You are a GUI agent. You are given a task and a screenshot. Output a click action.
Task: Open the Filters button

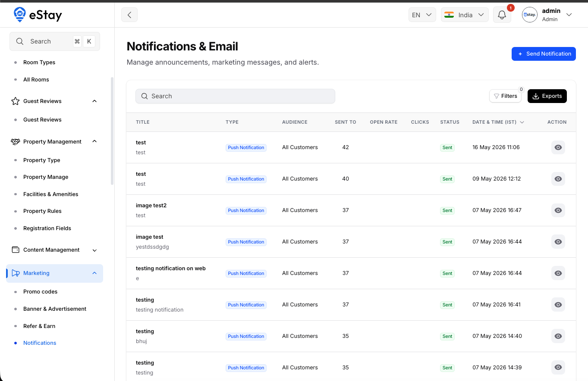tap(505, 96)
